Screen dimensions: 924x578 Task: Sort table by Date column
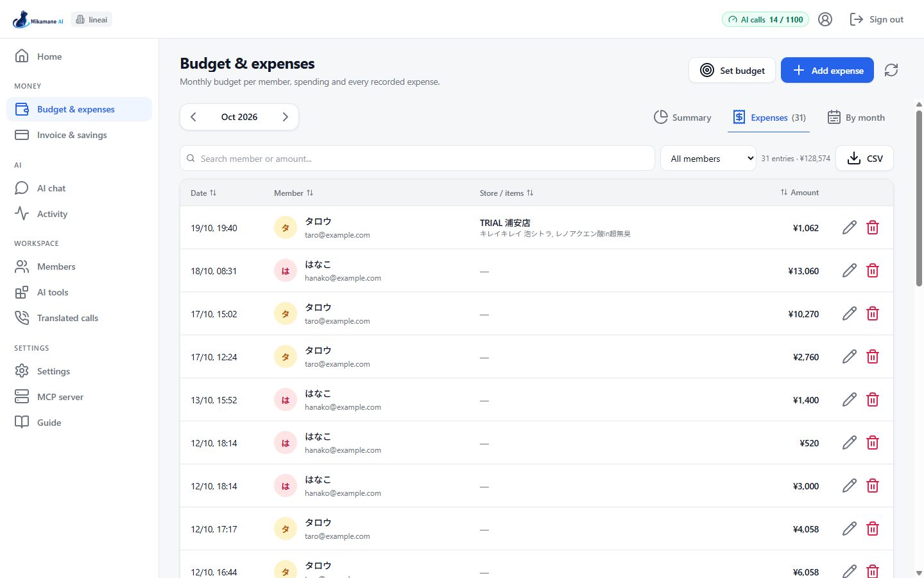pos(203,193)
